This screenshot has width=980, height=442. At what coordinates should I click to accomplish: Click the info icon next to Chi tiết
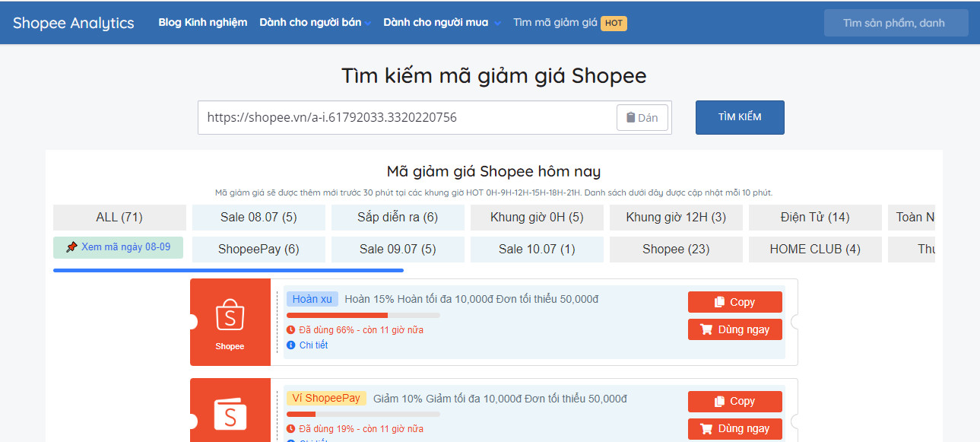pyautogui.click(x=290, y=345)
